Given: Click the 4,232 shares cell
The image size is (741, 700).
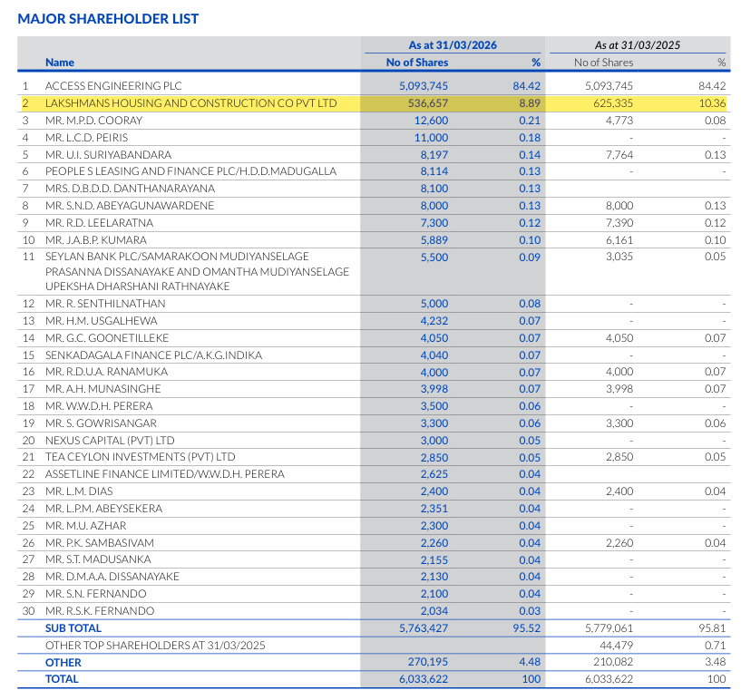Looking at the screenshot, I should point(434,321).
